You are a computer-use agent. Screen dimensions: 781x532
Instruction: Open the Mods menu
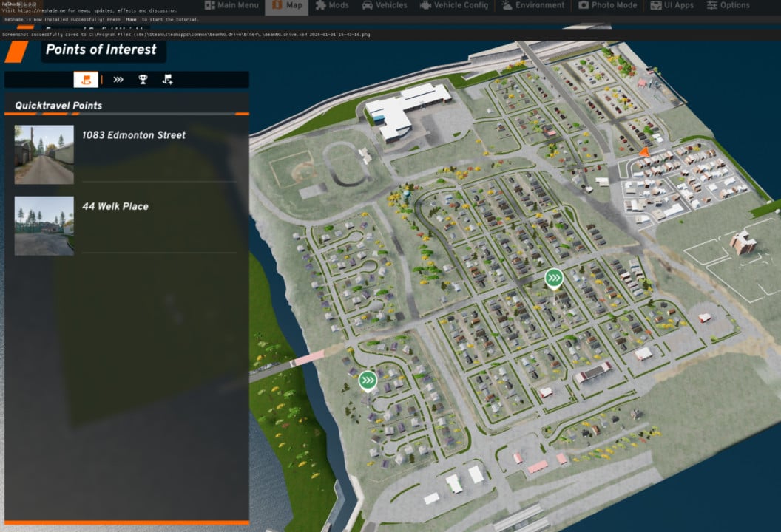(x=332, y=5)
